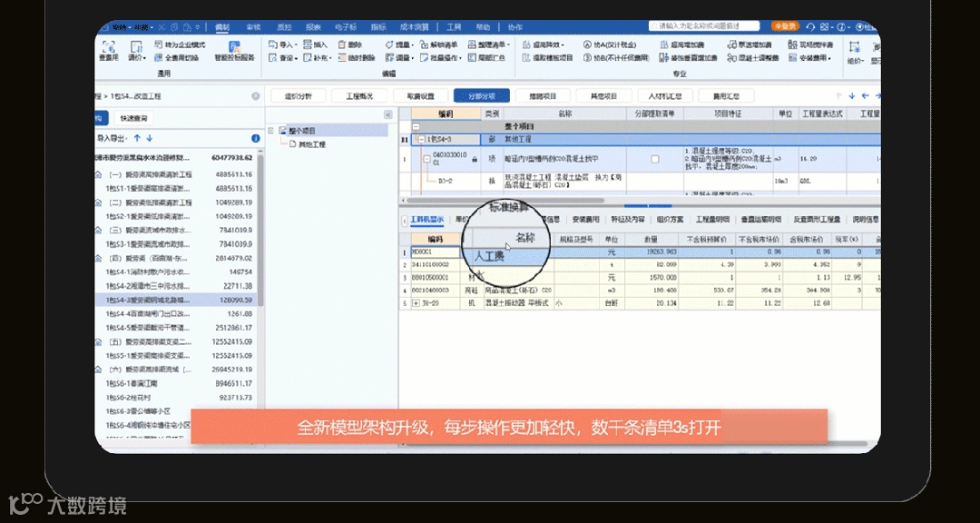Screen dimensions: 980x523
Task: Open the 造价分析 page button
Action: coord(297,95)
